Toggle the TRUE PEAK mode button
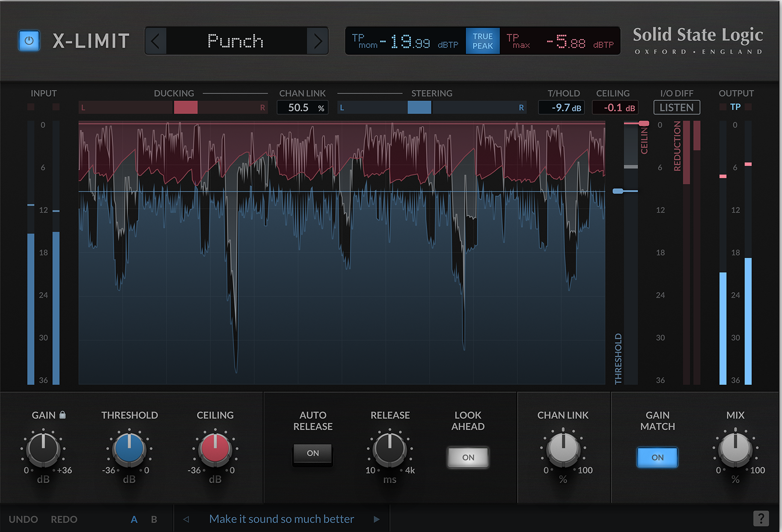782x532 pixels. [483, 41]
